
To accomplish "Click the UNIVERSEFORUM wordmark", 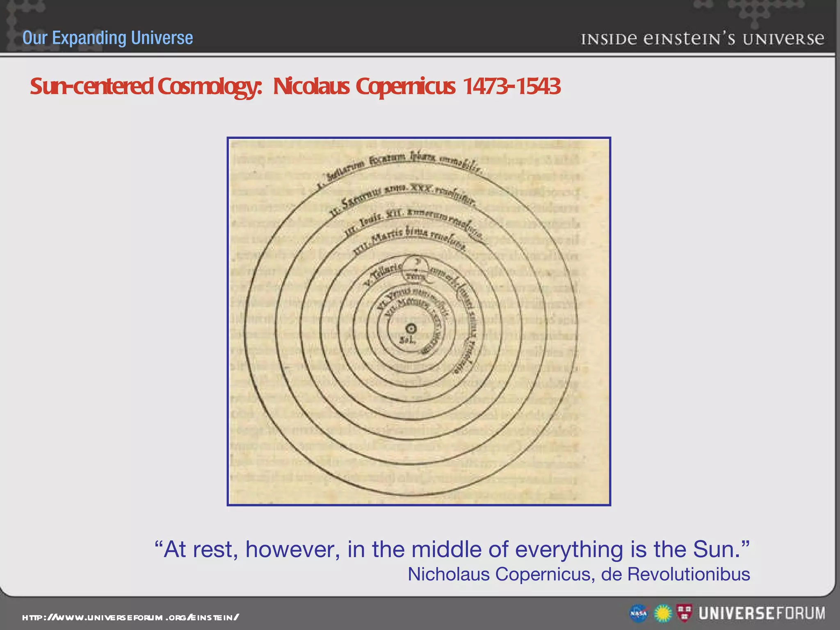I will [762, 613].
